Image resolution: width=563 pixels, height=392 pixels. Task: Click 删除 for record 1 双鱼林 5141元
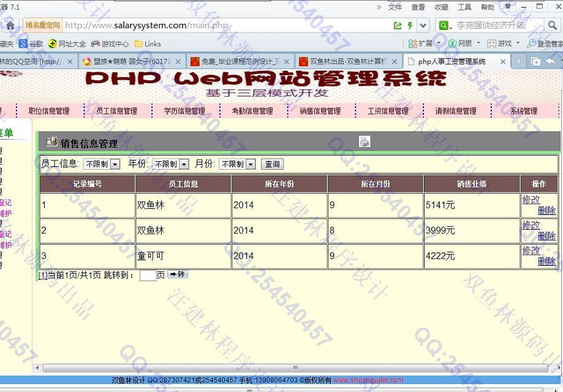coord(547,210)
